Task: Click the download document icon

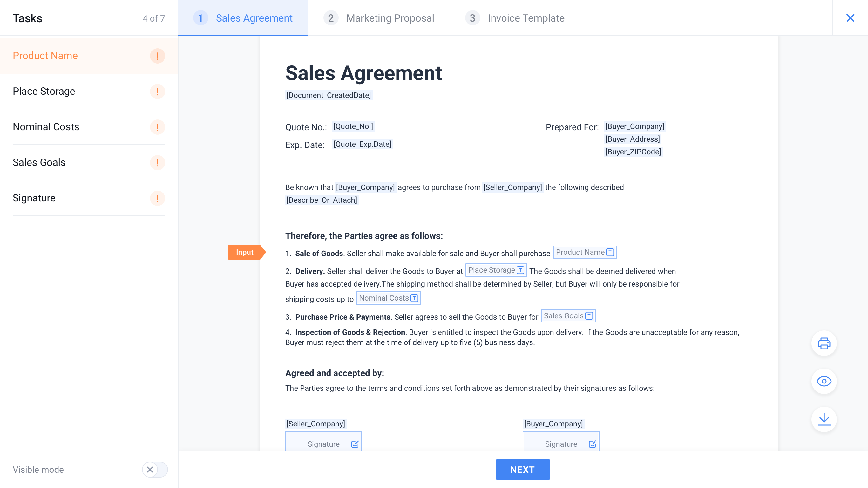Action: 824,419
